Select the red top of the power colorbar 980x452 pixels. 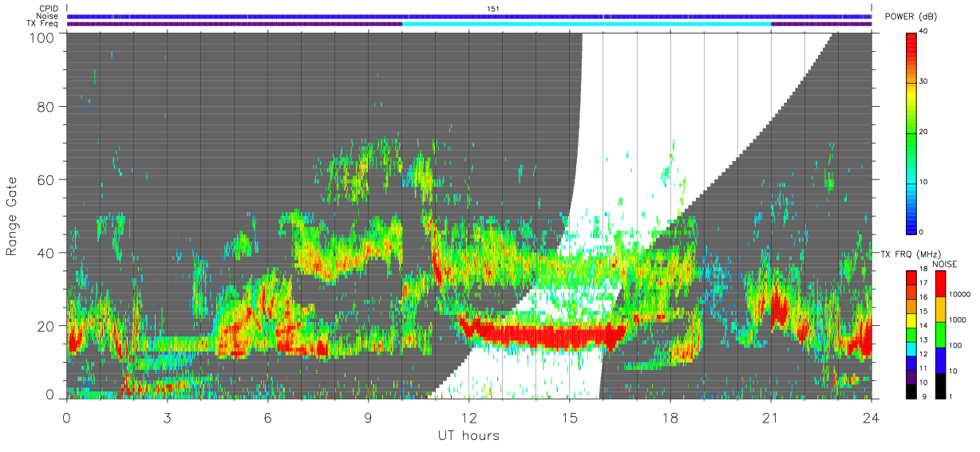point(911,41)
